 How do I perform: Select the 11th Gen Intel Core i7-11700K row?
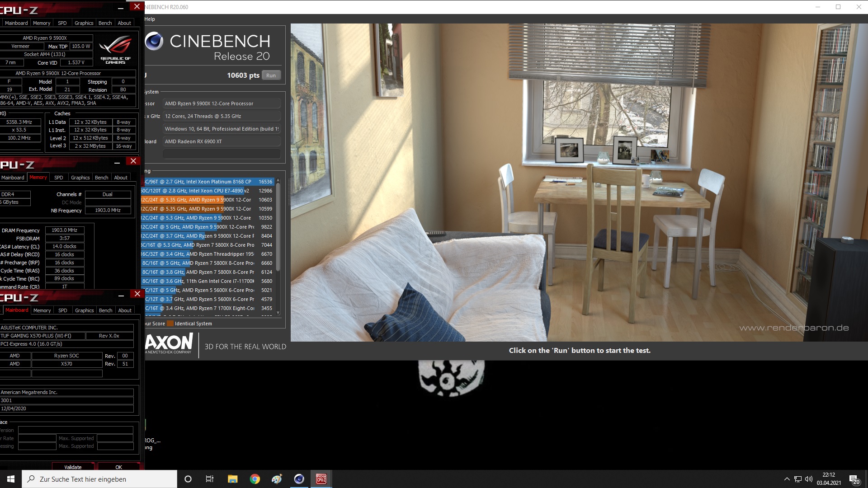click(x=207, y=281)
